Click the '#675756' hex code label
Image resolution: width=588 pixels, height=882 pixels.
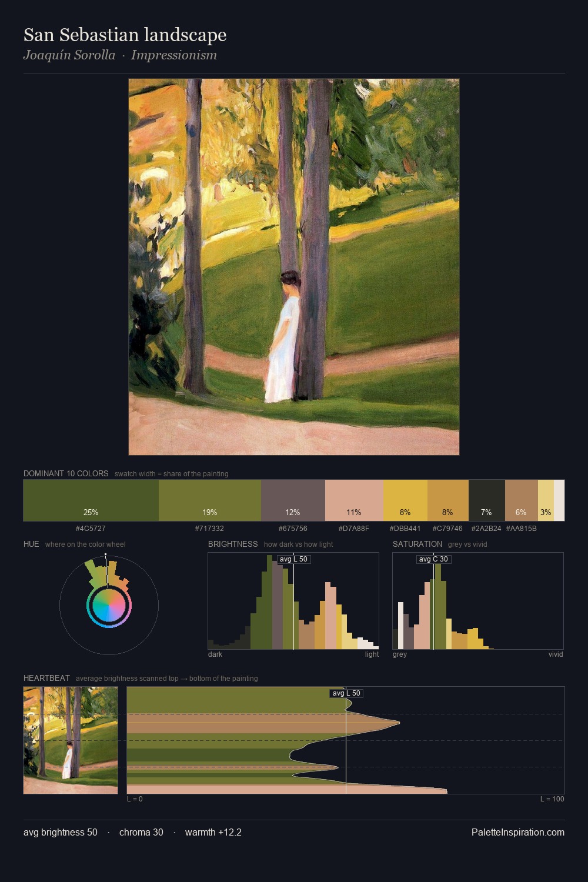pos(292,529)
